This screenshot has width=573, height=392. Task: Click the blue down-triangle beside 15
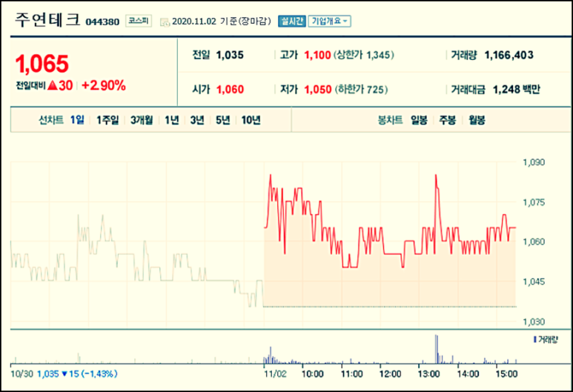(x=64, y=373)
